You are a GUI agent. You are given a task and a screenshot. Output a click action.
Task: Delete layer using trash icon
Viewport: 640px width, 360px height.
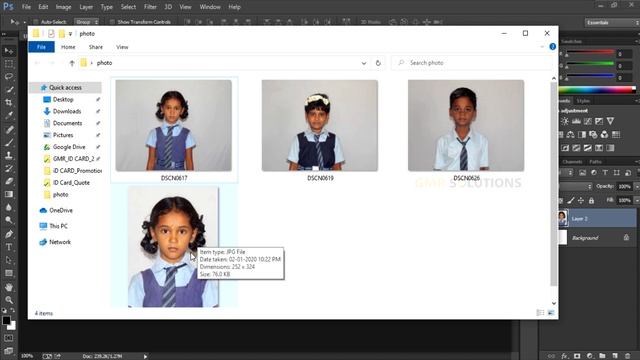tap(628, 356)
